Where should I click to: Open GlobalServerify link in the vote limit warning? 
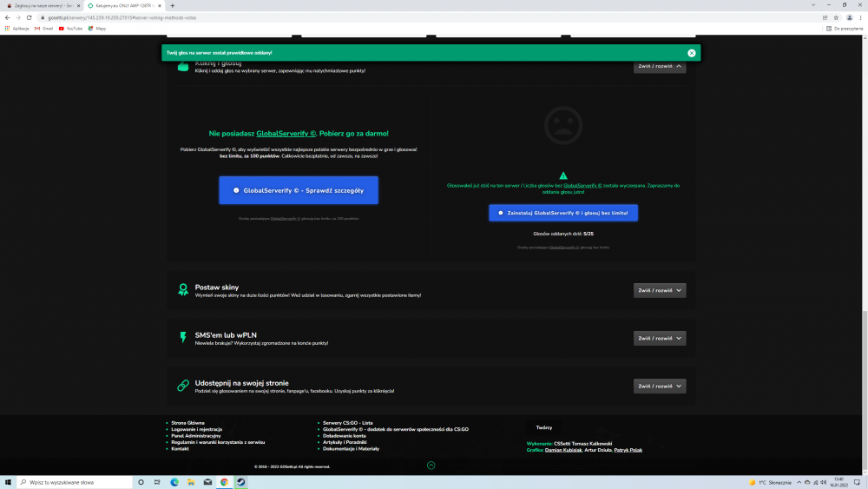582,186
